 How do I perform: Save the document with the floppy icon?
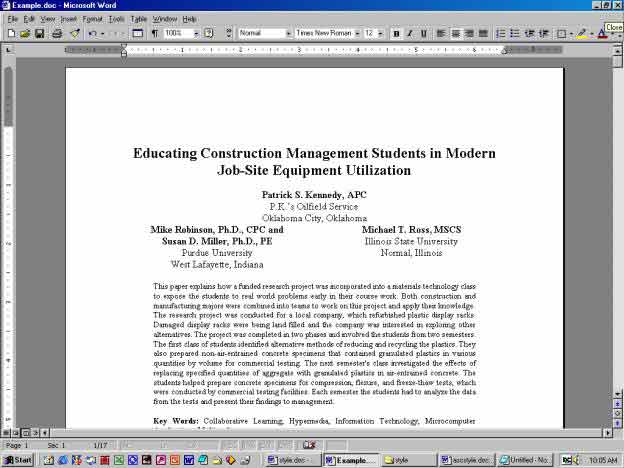39,33
